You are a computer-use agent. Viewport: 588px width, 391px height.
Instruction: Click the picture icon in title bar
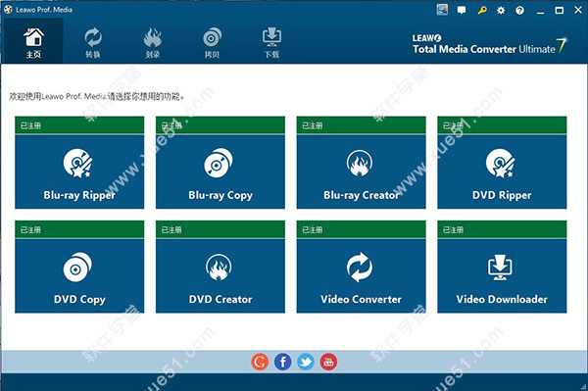tap(443, 10)
